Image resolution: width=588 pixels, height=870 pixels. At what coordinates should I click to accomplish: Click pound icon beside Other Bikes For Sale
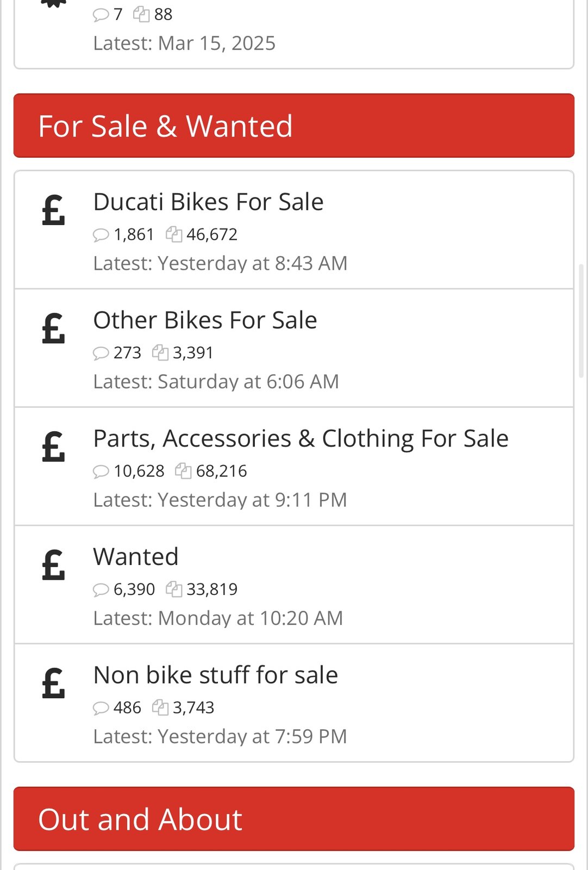53,329
